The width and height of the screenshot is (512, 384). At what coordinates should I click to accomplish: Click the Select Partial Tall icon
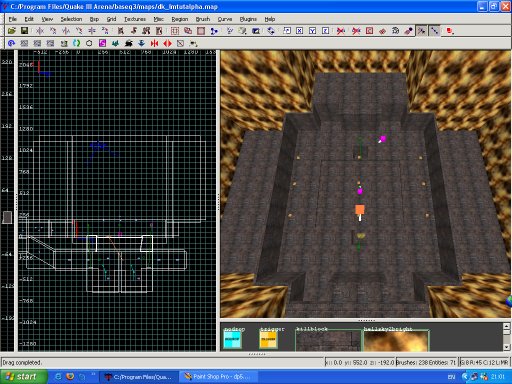coord(146,31)
